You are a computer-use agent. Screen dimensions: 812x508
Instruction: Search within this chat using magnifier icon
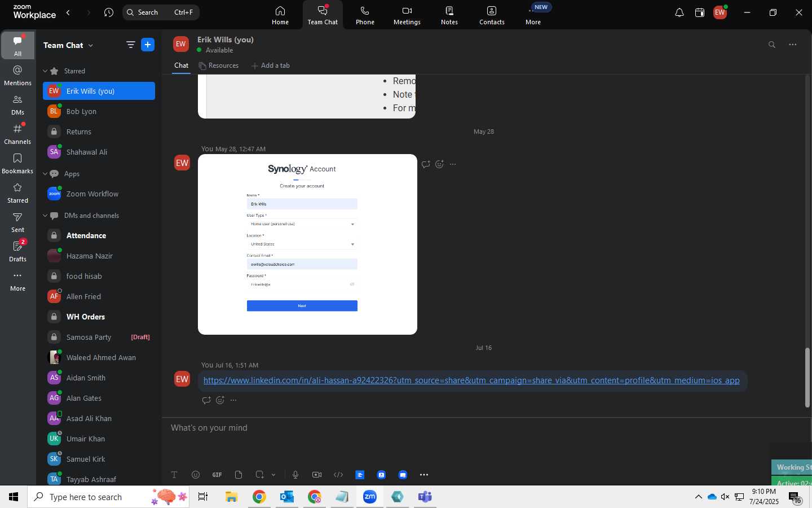pos(772,45)
